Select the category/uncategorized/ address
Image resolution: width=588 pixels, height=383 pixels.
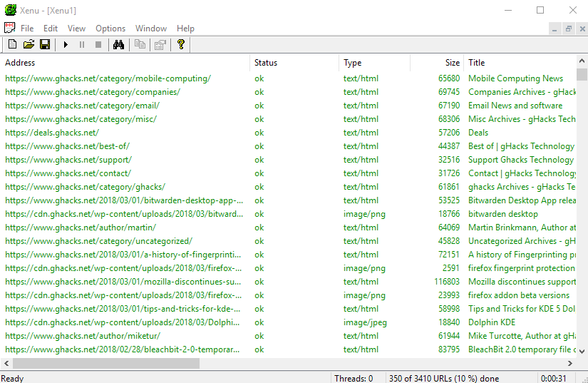click(98, 241)
